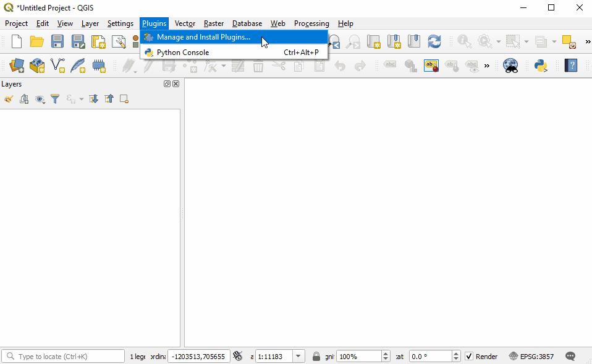Increase the rotation value with the up arrow
This screenshot has width=592, height=364.
click(455, 353)
